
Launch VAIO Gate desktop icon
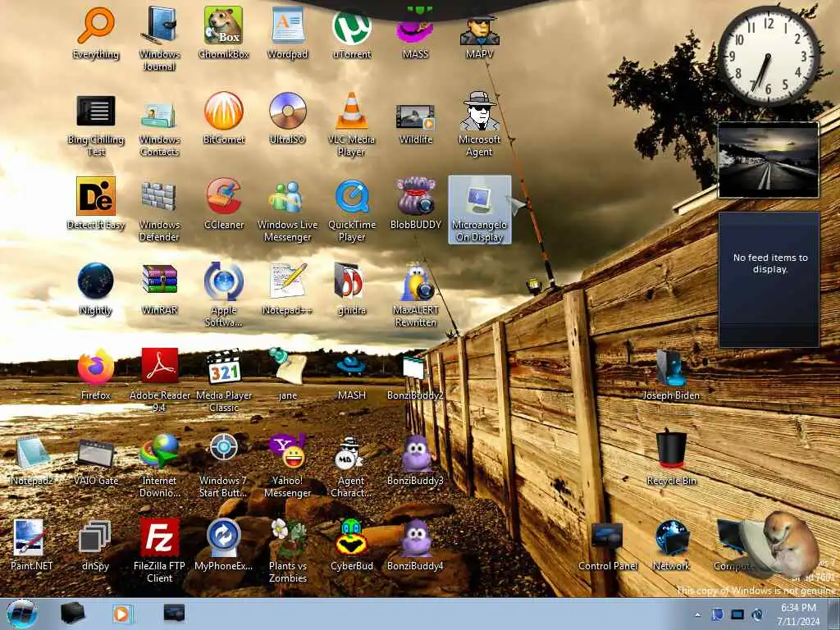(x=96, y=462)
